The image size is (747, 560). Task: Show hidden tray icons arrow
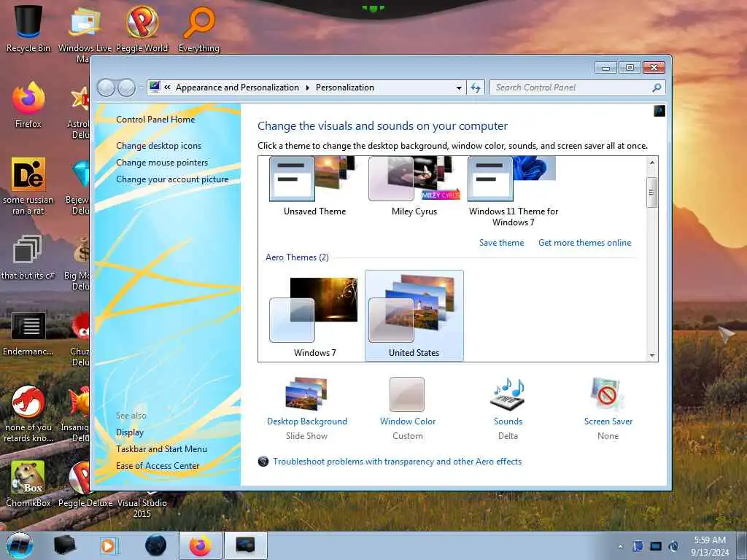620,547
